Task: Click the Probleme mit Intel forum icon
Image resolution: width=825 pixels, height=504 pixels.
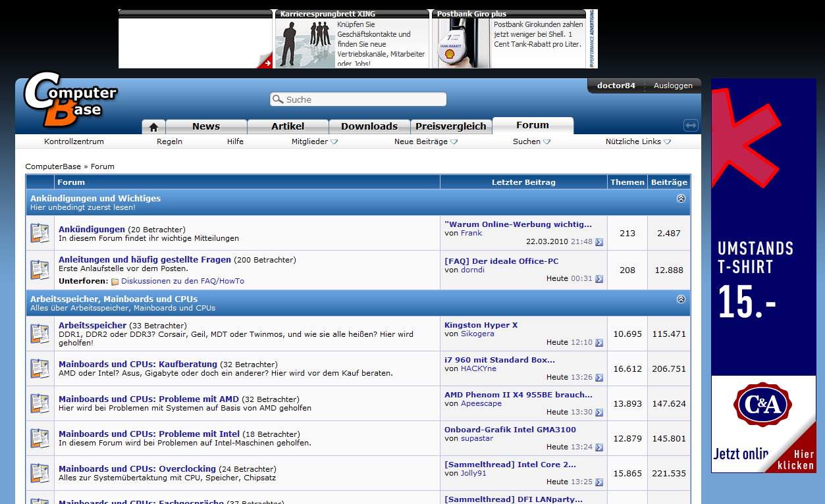Action: point(40,438)
